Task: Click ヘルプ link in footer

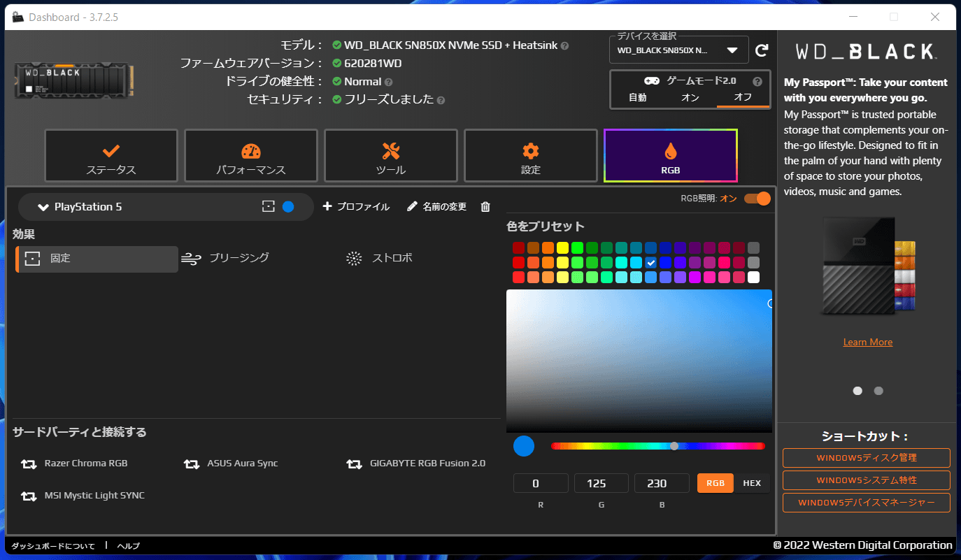Action: click(x=129, y=546)
